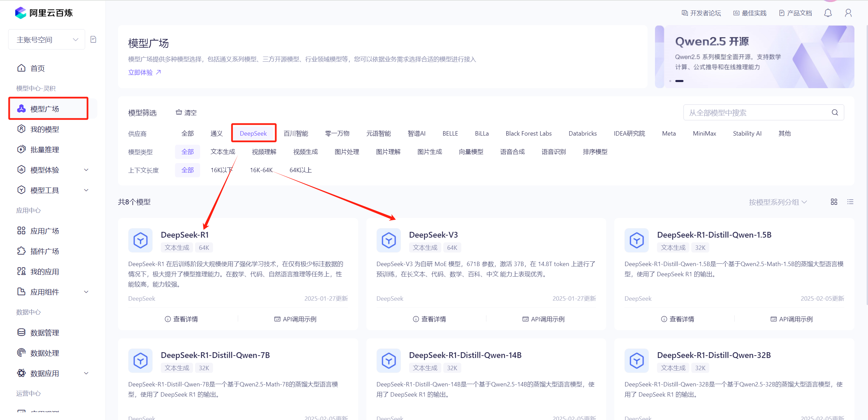Open the DeepSeek-V3 model card icon
The image size is (868, 420).
(388, 240)
